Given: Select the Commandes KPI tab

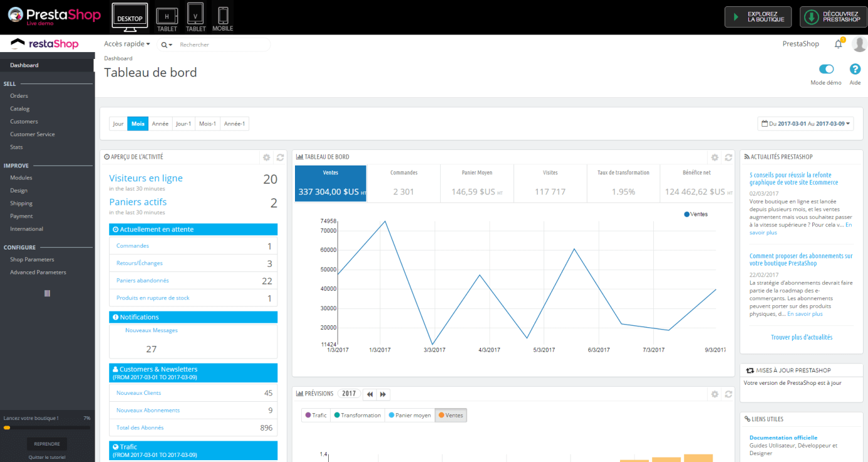Looking at the screenshot, I should tap(403, 184).
